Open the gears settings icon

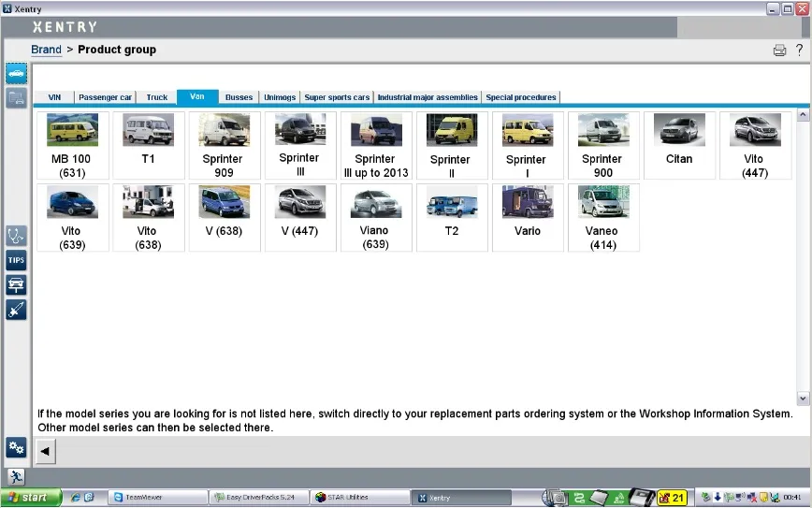click(16, 447)
